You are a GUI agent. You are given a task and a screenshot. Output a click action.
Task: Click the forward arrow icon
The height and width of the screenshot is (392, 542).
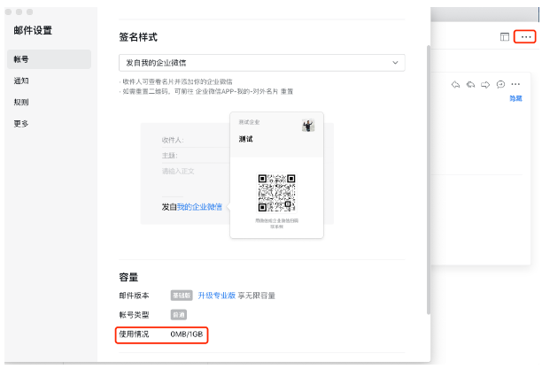coord(485,84)
